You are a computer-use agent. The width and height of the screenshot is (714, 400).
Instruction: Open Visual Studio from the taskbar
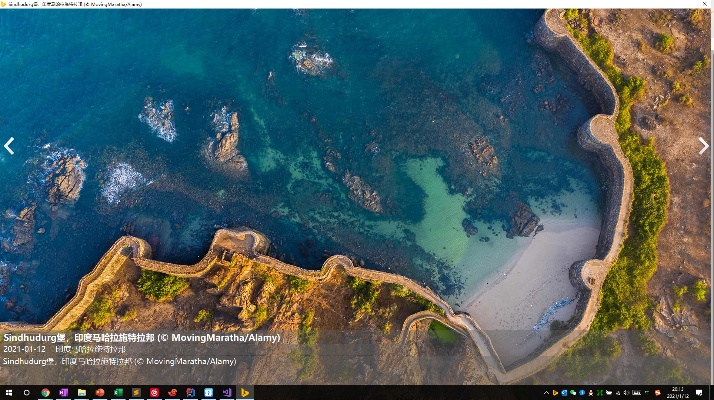(227, 393)
